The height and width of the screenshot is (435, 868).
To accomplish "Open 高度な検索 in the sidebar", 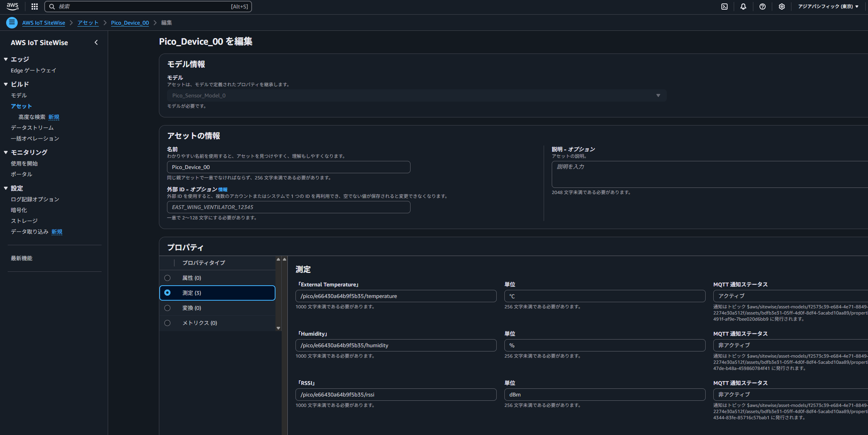I will (32, 117).
